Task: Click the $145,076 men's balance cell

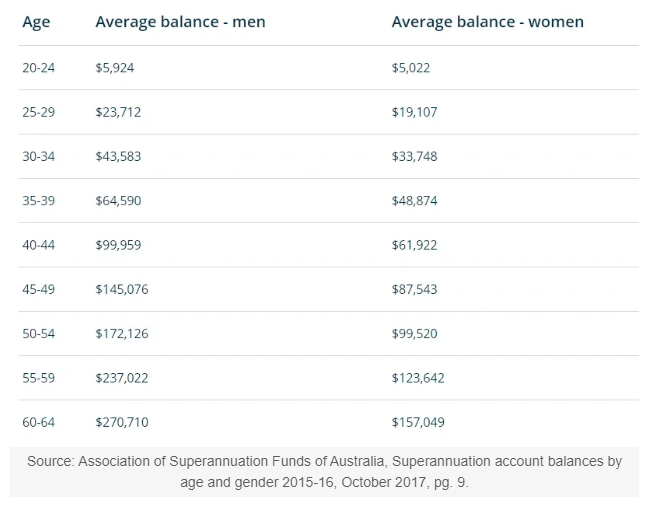Action: click(x=121, y=289)
